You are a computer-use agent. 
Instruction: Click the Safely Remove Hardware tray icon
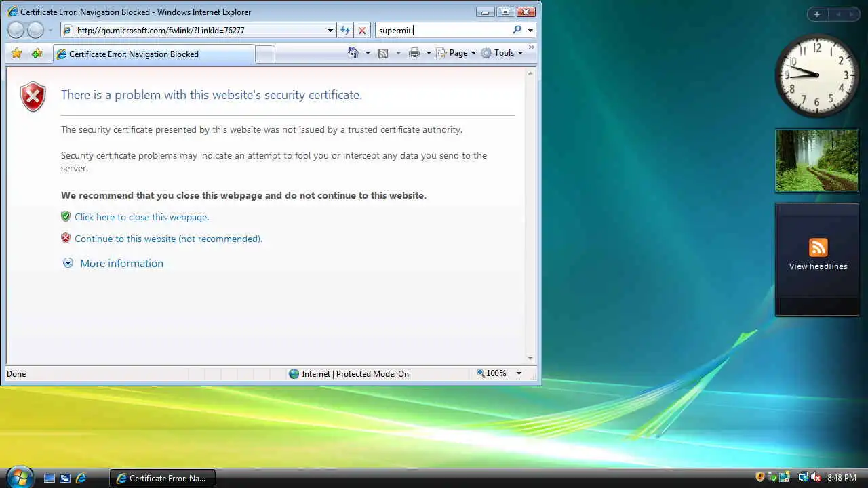772,477
